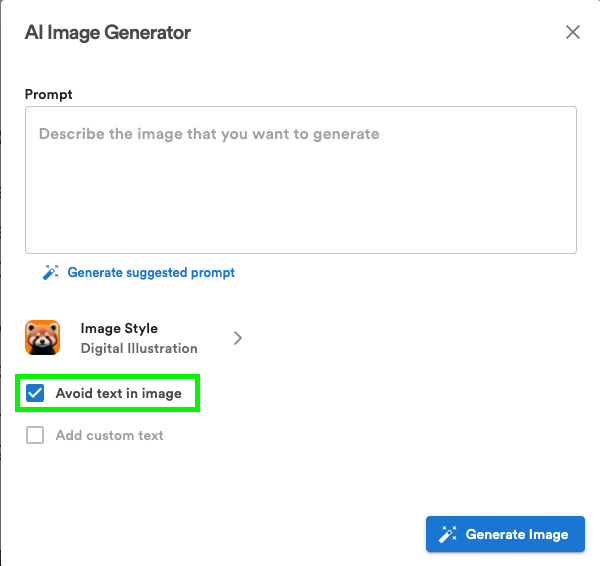600x566 pixels.
Task: Close the AI Image Generator dialog
Action: point(573,32)
